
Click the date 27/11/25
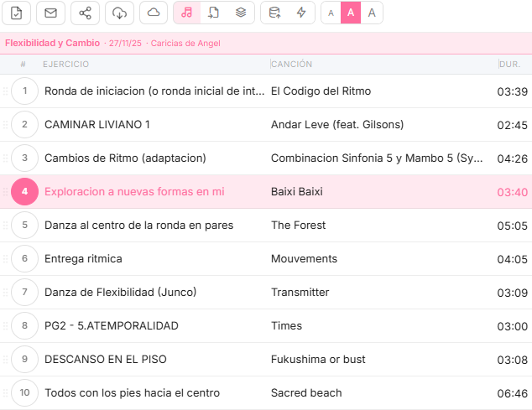coord(125,44)
